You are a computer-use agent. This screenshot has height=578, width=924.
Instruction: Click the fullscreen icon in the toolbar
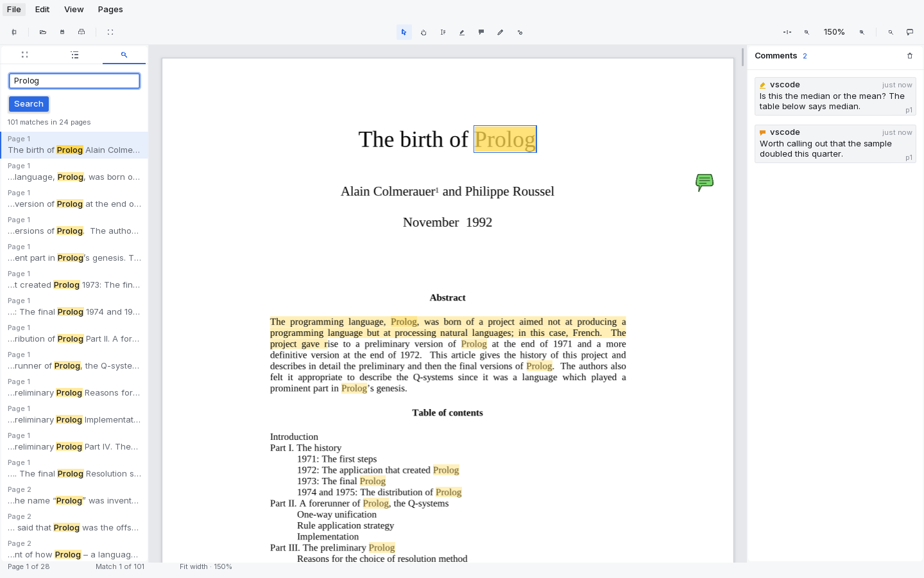[x=110, y=32]
